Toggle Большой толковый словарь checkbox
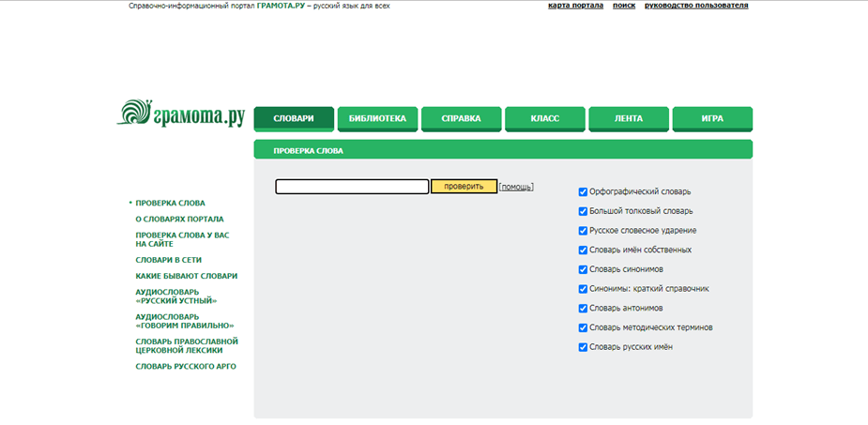The width and height of the screenshot is (868, 425). [583, 211]
